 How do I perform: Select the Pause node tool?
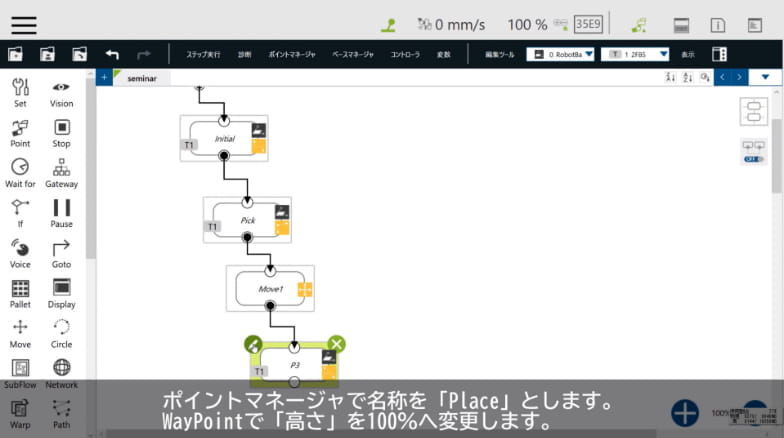click(62, 214)
